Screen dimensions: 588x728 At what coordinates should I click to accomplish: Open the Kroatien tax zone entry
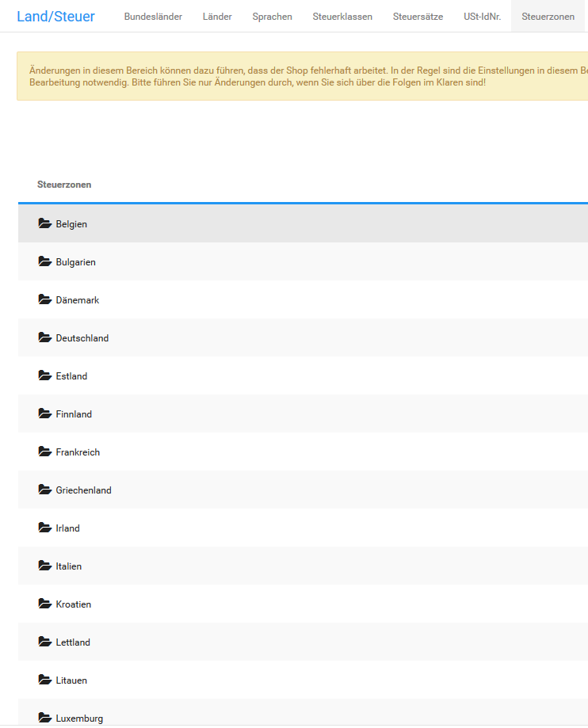[x=73, y=604]
